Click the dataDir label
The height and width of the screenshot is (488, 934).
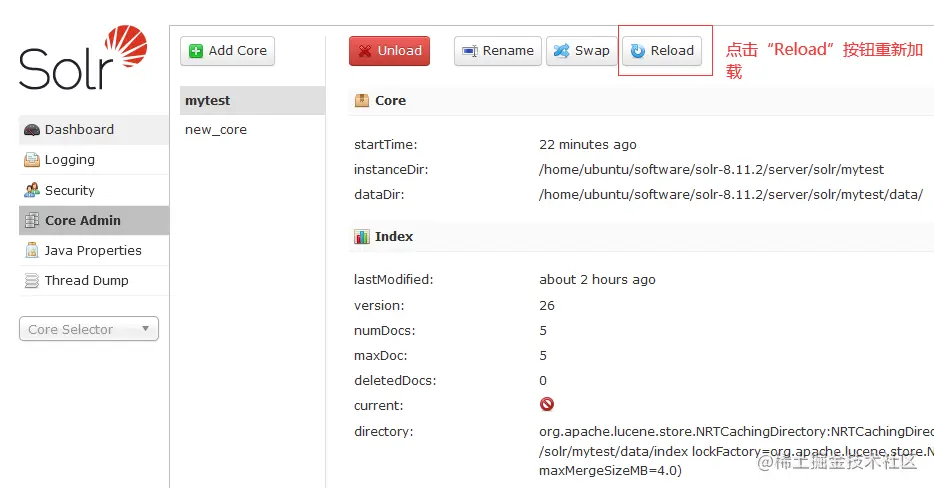[x=379, y=195]
